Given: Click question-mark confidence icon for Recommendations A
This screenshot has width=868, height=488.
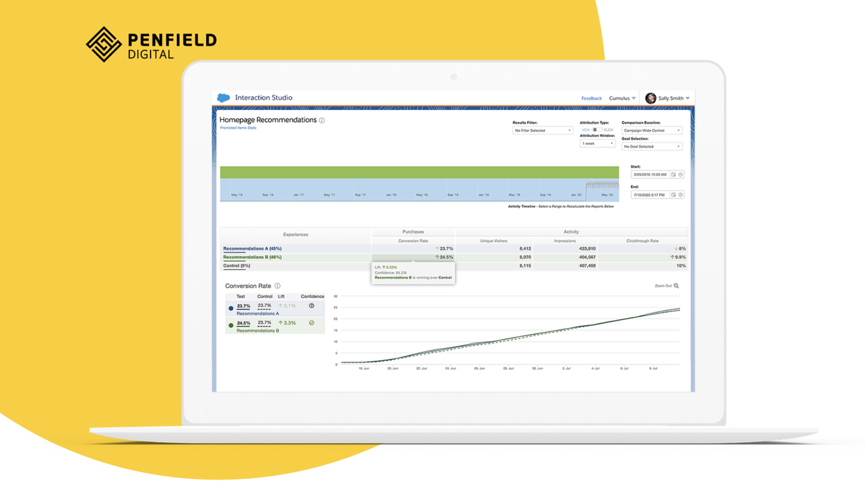Looking at the screenshot, I should pos(311,306).
